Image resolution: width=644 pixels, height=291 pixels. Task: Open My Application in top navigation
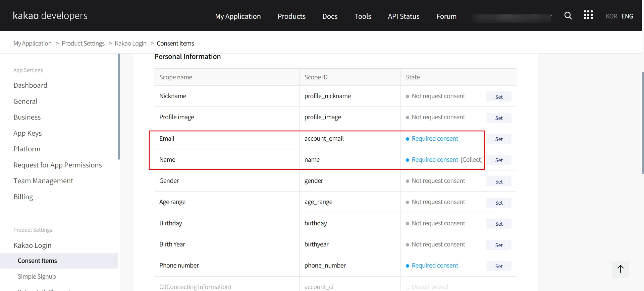238,16
